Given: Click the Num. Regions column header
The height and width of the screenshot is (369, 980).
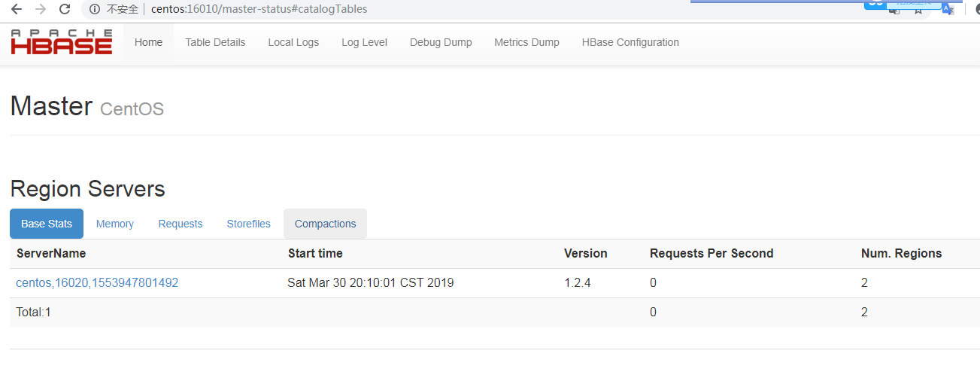Looking at the screenshot, I should point(901,254).
